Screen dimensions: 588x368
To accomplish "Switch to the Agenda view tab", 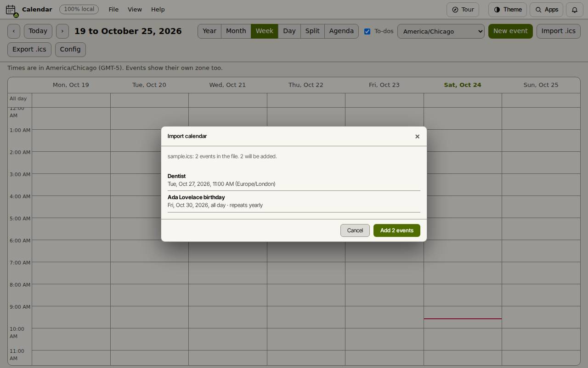I will click(x=341, y=31).
